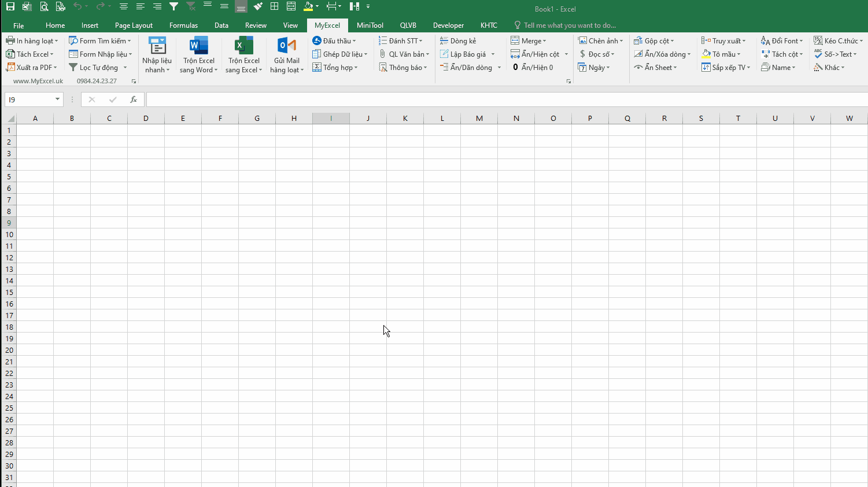Toggle Ẩn Sheet visibility
The width and height of the screenshot is (868, 487).
(x=657, y=67)
